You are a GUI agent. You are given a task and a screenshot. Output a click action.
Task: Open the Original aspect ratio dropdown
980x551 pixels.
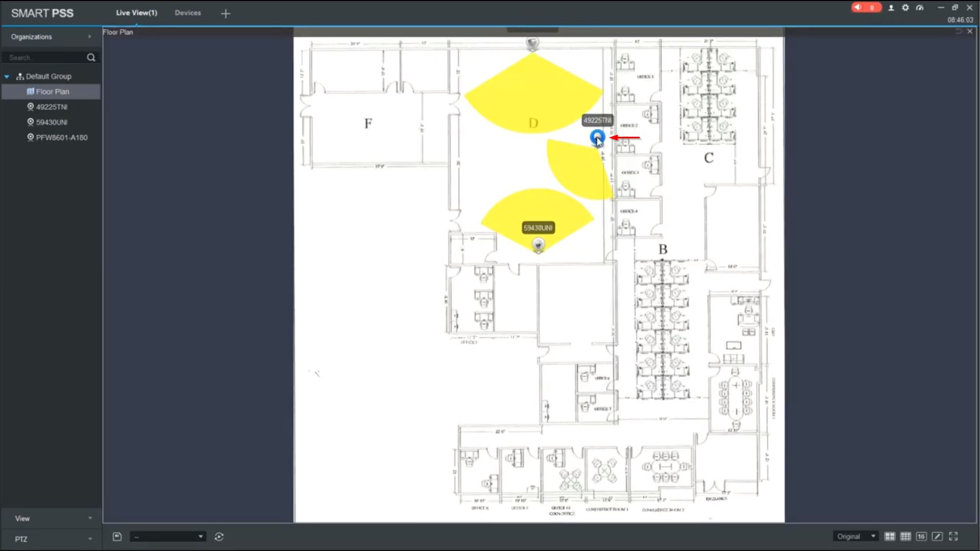point(856,536)
